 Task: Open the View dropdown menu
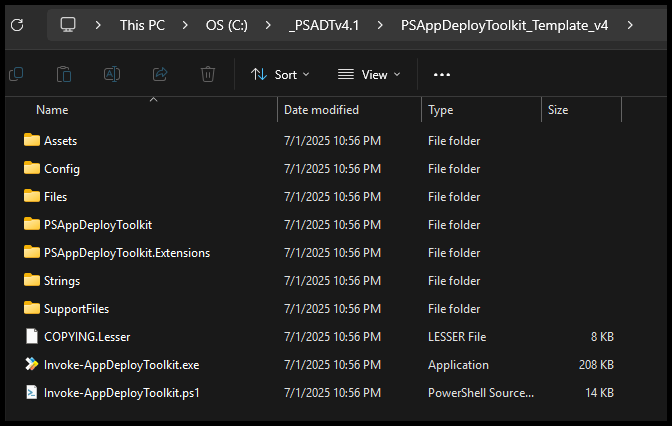point(368,75)
